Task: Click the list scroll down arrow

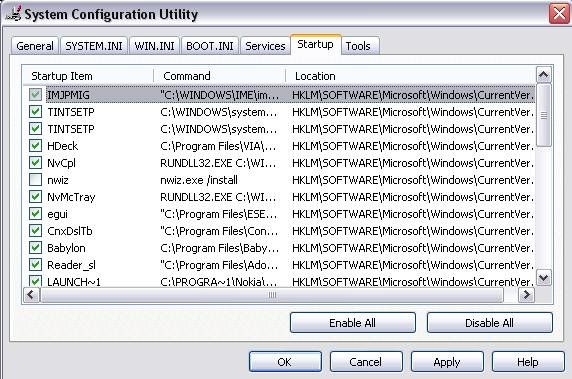Action: pos(544,278)
